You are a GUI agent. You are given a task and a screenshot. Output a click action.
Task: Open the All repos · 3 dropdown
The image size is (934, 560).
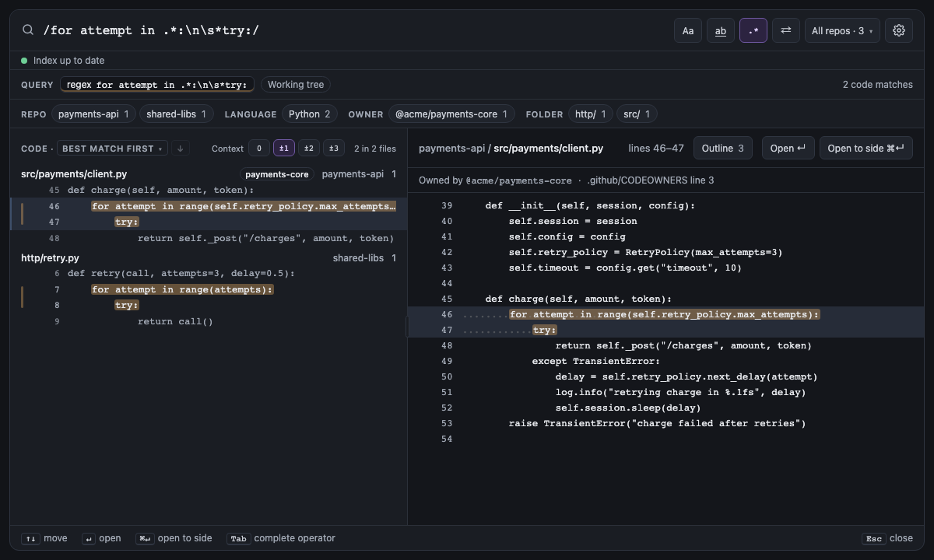pos(842,30)
